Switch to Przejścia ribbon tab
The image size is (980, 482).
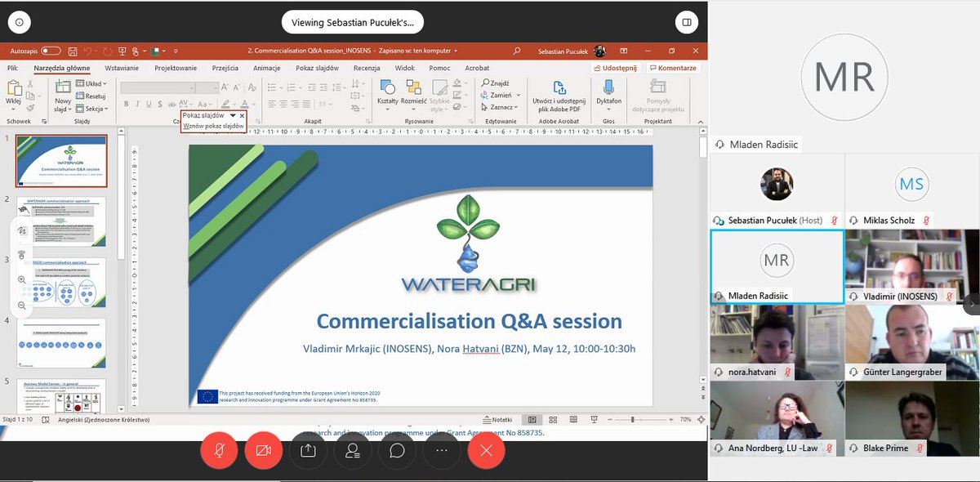(225, 69)
